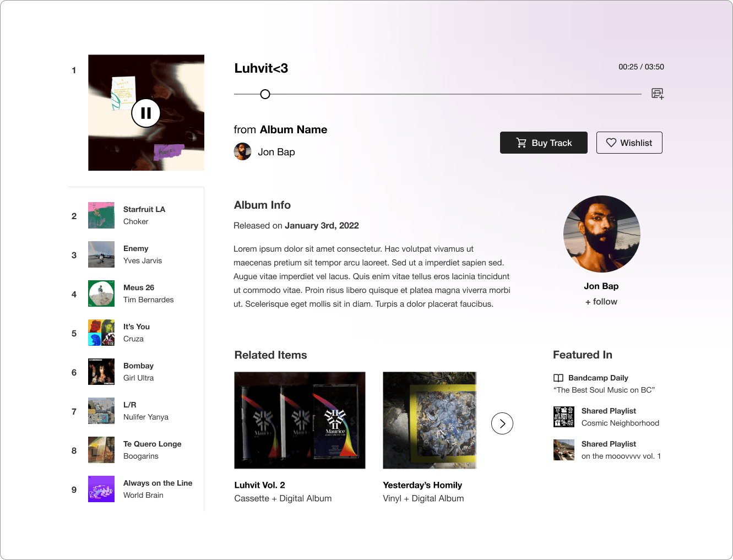Show next related items with the arrow
Viewport: 733px width, 560px height.
[x=502, y=423]
